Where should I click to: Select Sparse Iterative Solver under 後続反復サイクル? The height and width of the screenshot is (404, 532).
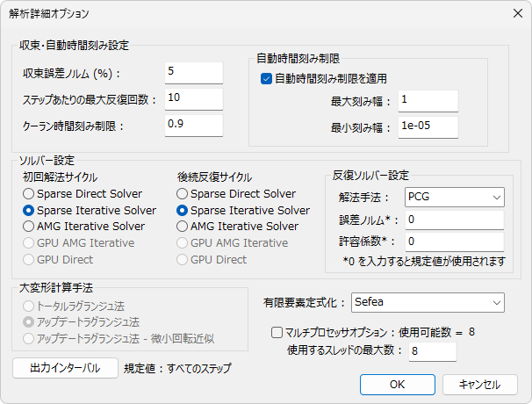pos(183,211)
